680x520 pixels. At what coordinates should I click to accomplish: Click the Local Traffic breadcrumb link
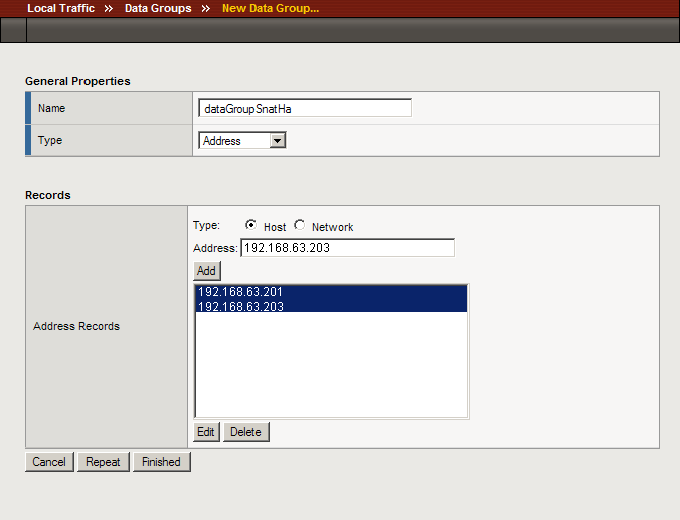point(61,8)
